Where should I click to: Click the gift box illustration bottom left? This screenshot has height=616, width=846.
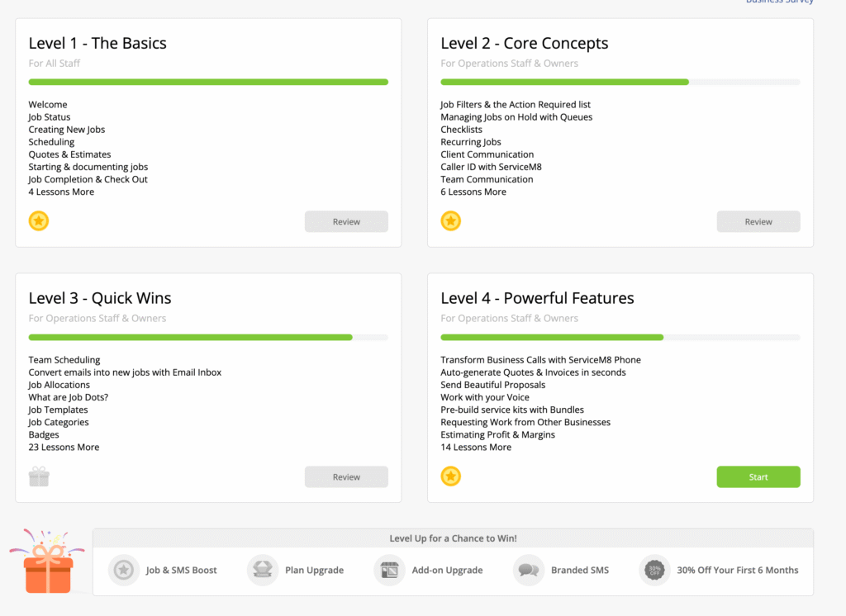click(47, 569)
